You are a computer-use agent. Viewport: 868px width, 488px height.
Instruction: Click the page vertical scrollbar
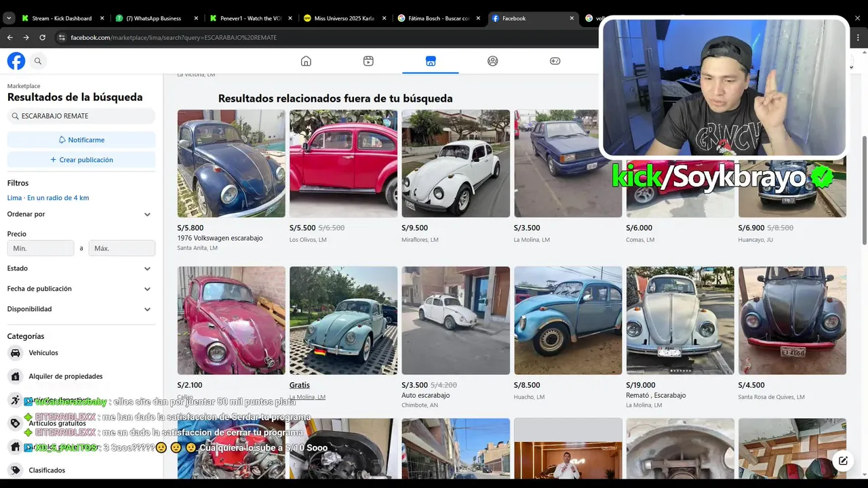tap(864, 190)
